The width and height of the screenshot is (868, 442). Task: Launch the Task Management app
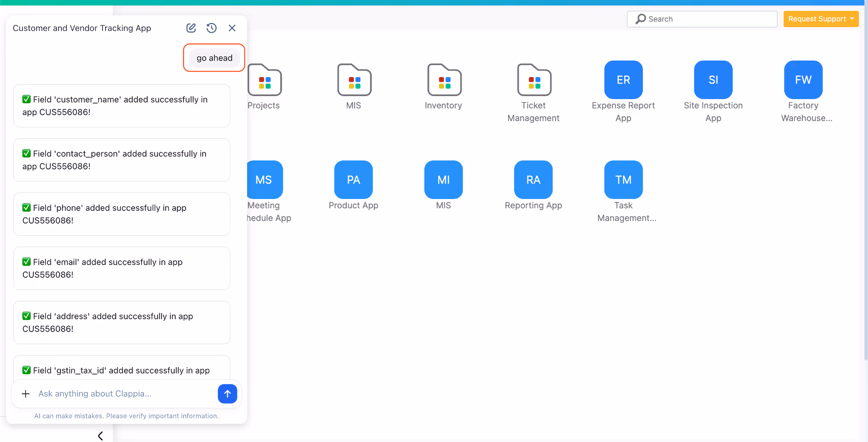click(x=623, y=180)
